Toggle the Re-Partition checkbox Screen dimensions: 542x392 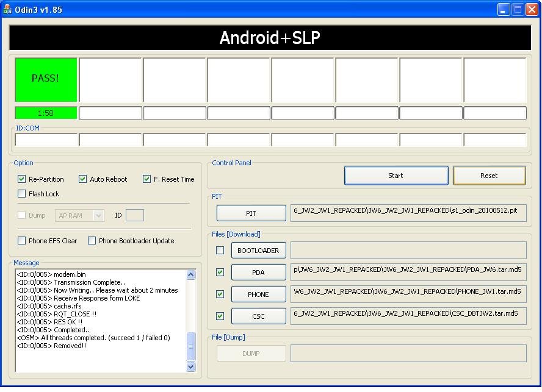21,179
